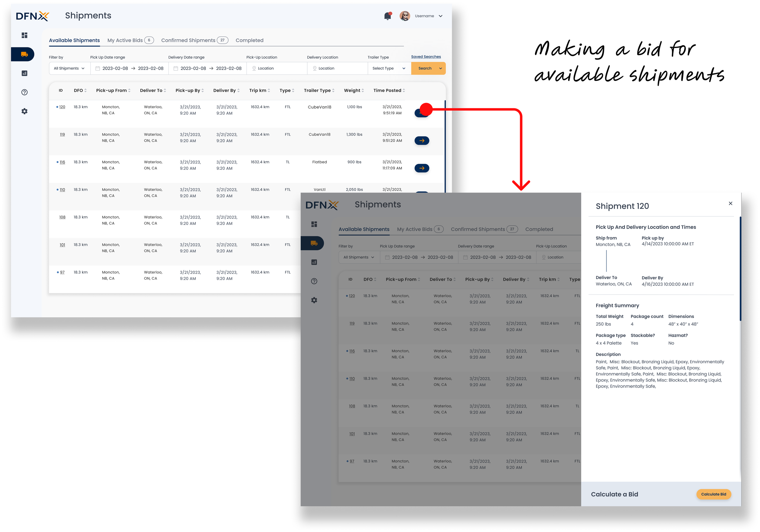
Task: Click the 'Flatbed' trailer type cell
Action: (320, 162)
